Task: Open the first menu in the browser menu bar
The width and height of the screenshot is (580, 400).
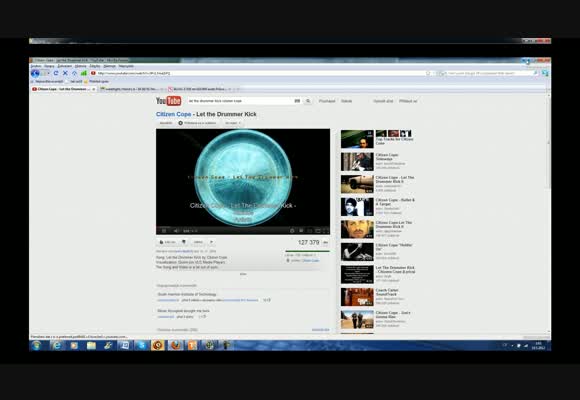Action: coord(36,66)
